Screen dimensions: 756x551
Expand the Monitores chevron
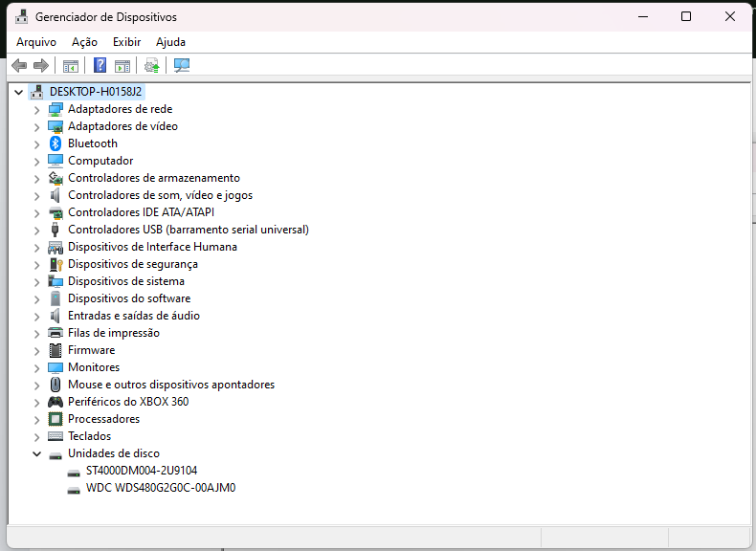[37, 368]
